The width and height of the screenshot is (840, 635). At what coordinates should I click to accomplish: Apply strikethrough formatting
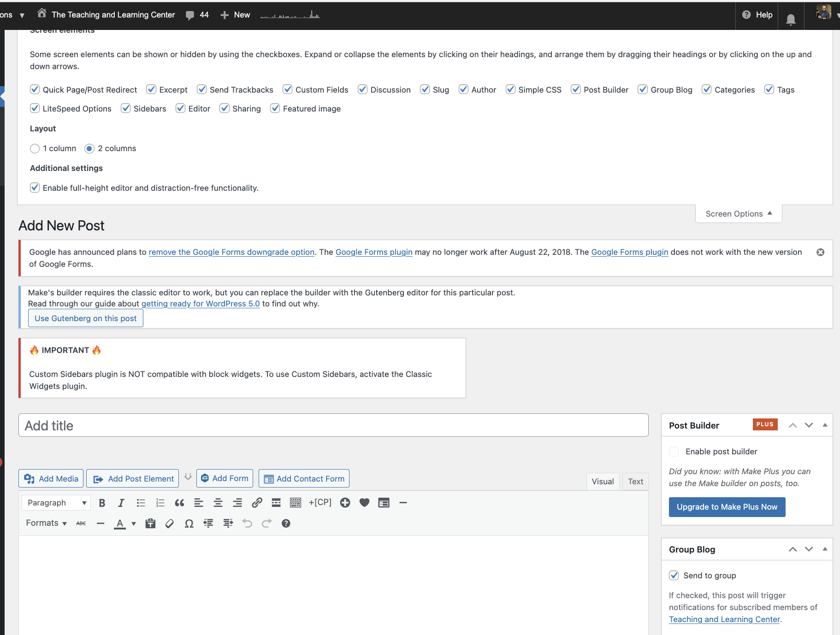tap(81, 523)
